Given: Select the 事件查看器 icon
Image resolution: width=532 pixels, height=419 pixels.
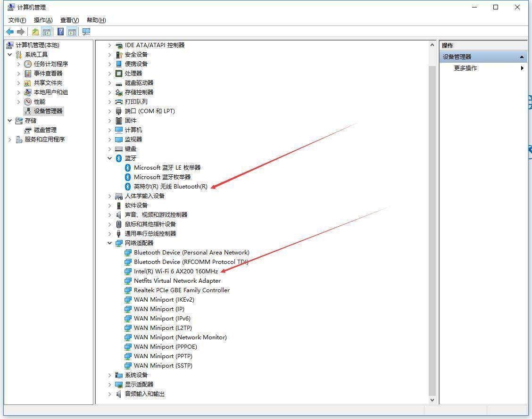Looking at the screenshot, I should tap(28, 74).
